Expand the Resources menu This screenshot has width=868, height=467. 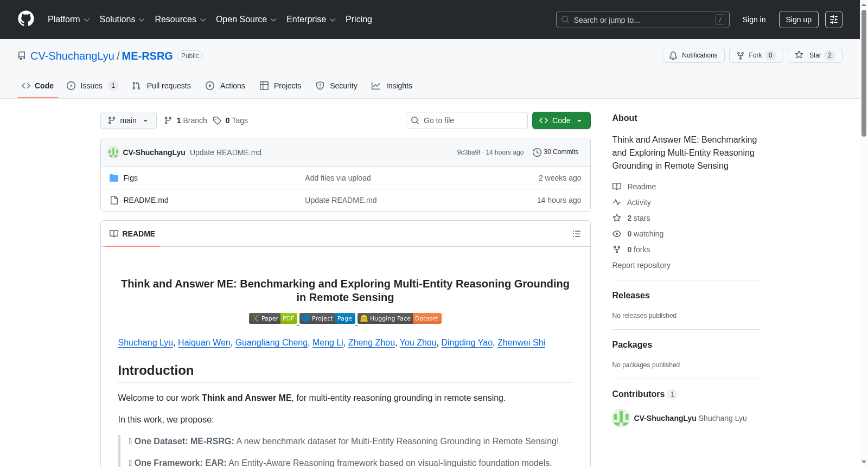(x=180, y=20)
